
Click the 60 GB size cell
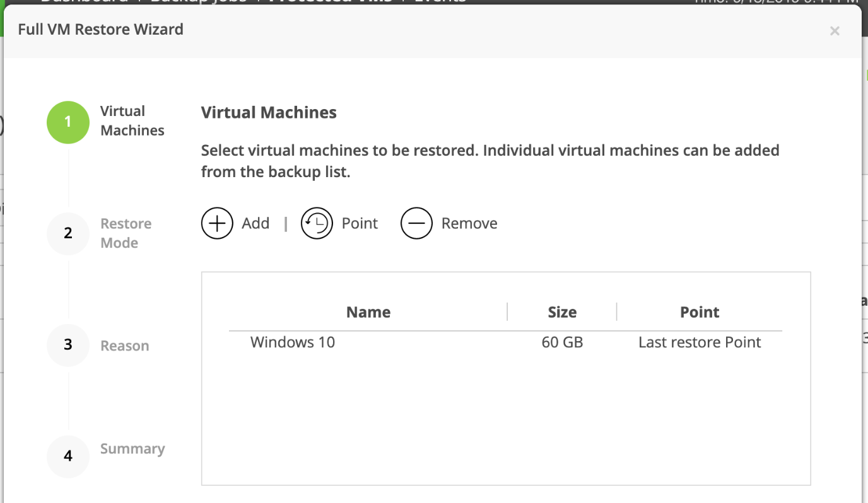562,342
